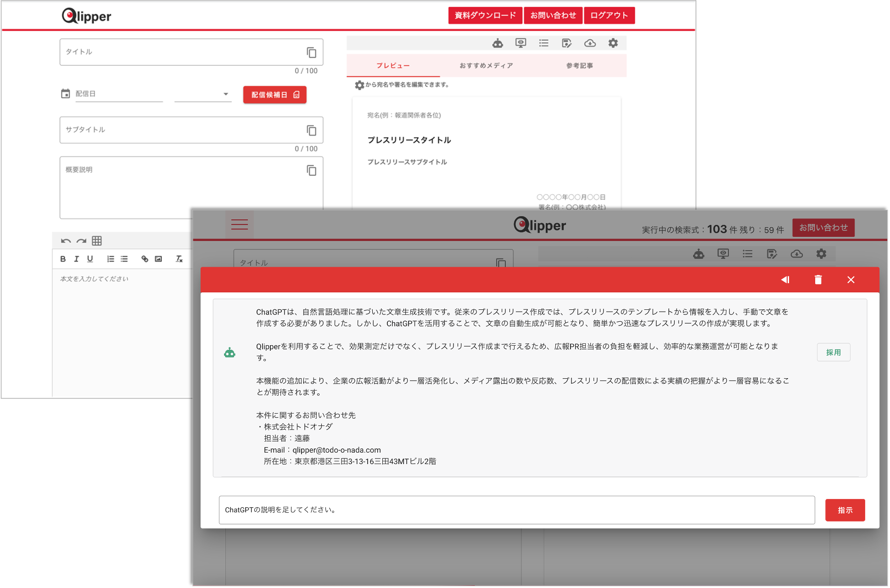Copy the title field using its copy icon

point(311,52)
